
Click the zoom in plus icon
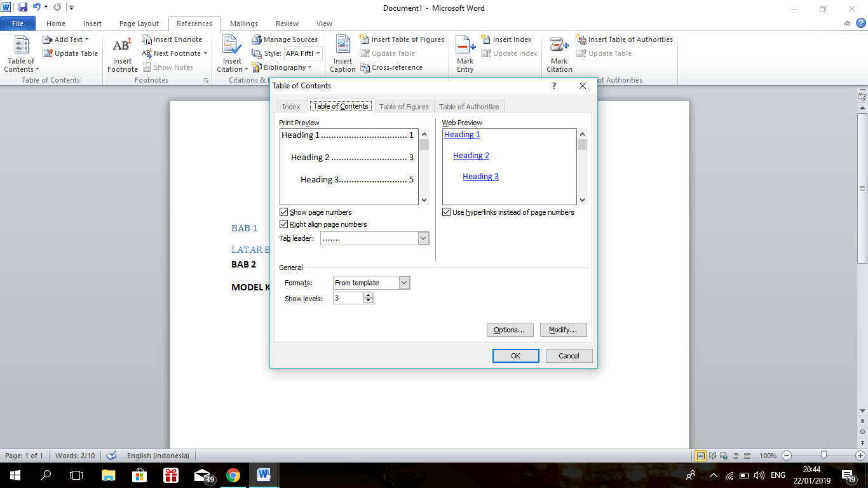coord(861,456)
